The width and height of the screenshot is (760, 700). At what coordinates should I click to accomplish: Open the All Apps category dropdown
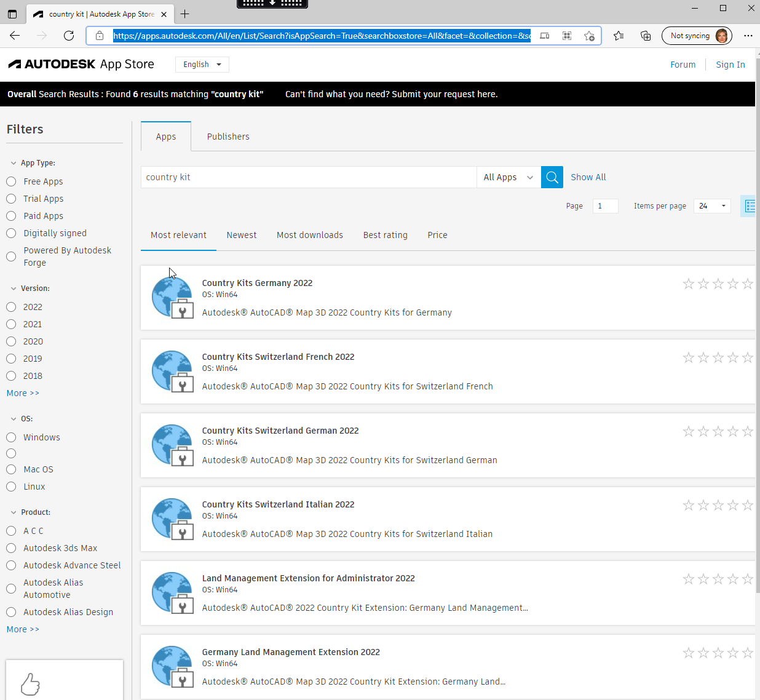pyautogui.click(x=509, y=177)
